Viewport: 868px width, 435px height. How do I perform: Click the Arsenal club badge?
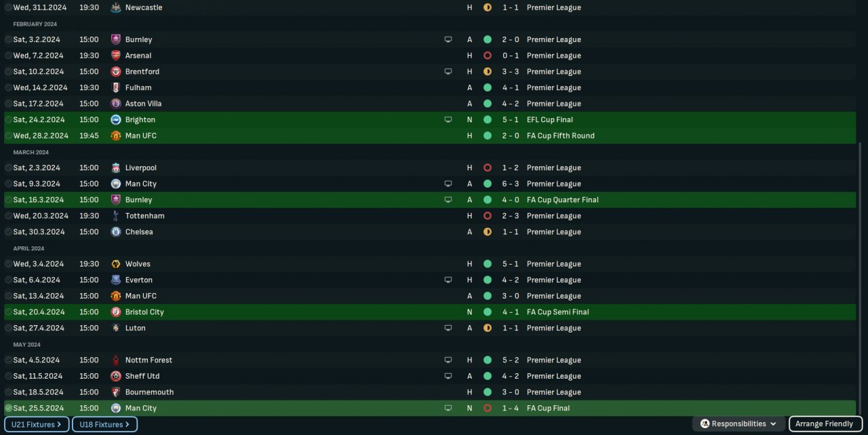tap(115, 56)
